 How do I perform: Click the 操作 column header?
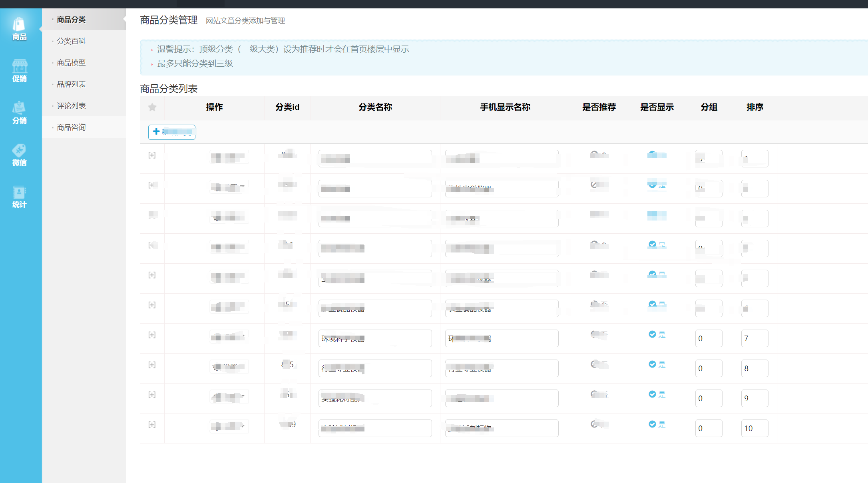coord(214,107)
